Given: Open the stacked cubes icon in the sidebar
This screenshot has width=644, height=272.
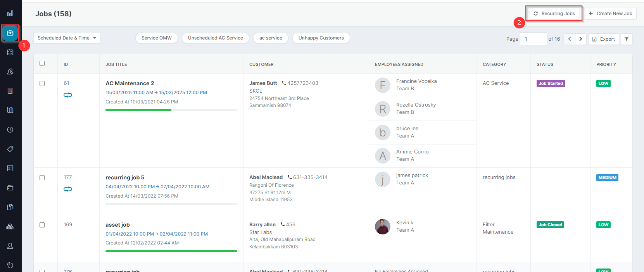Looking at the screenshot, I should (10, 227).
